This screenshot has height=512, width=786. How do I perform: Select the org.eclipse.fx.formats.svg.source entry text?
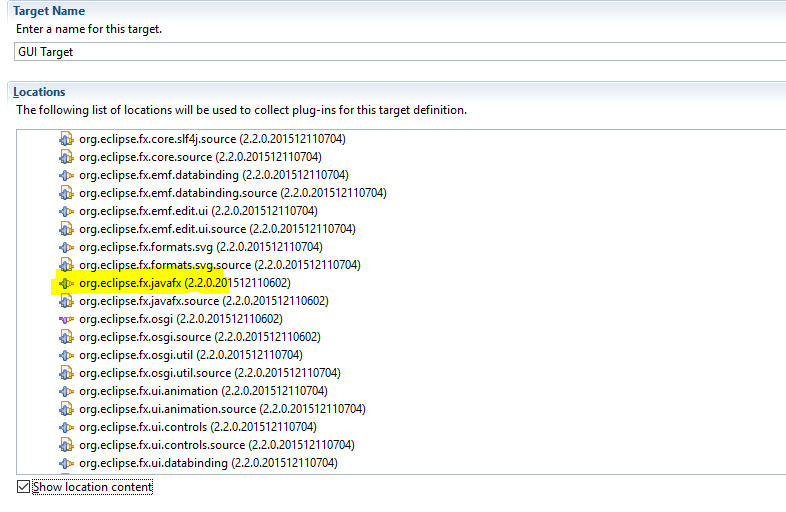[x=220, y=265]
